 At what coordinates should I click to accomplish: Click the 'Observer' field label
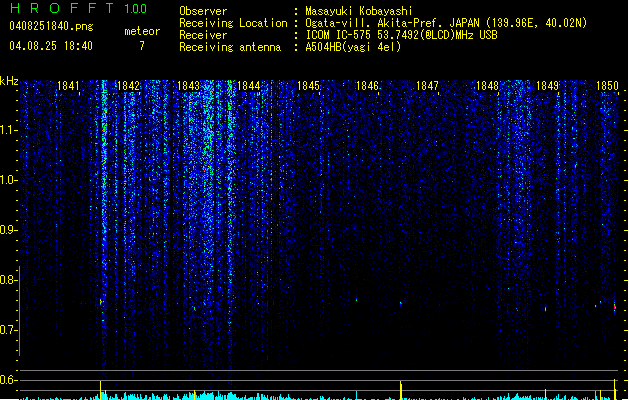(x=203, y=11)
